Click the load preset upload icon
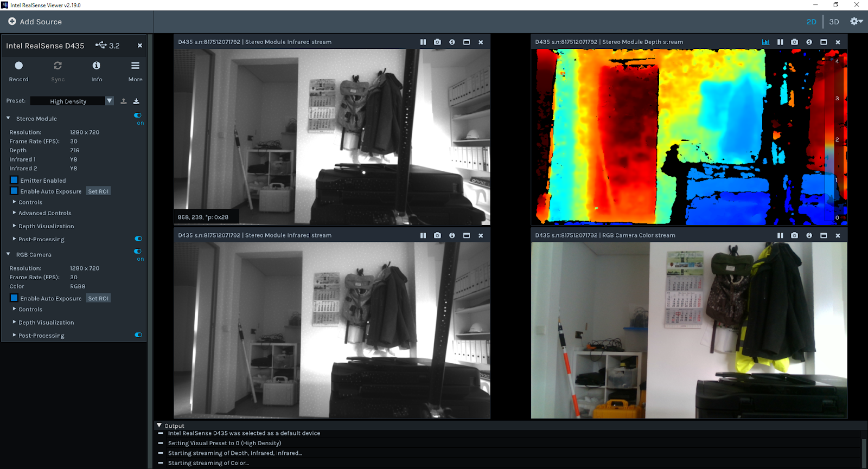The image size is (868, 469). (x=124, y=101)
